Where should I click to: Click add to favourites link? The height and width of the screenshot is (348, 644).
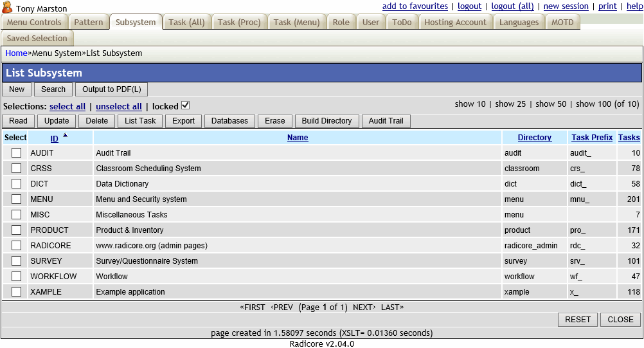tap(415, 6)
